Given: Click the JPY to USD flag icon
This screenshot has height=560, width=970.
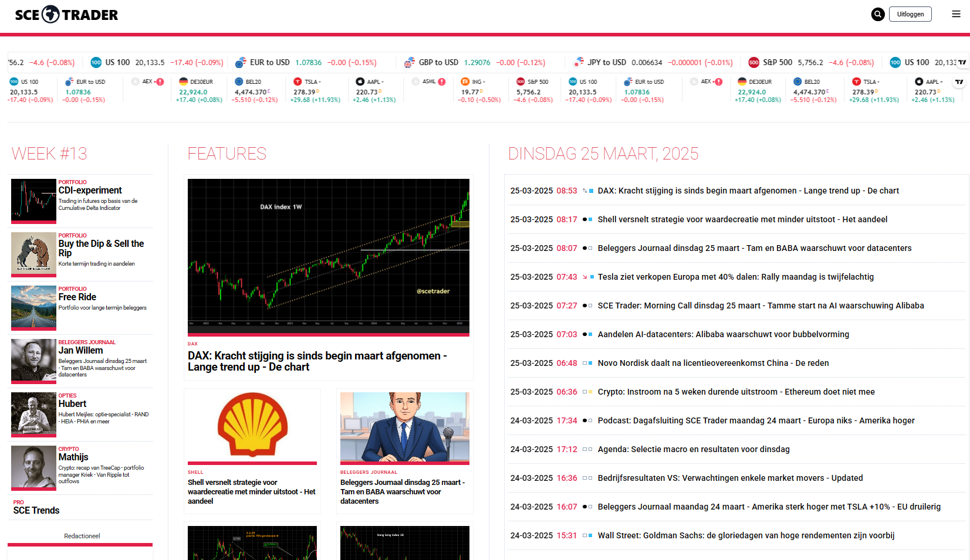Looking at the screenshot, I should click(579, 62).
